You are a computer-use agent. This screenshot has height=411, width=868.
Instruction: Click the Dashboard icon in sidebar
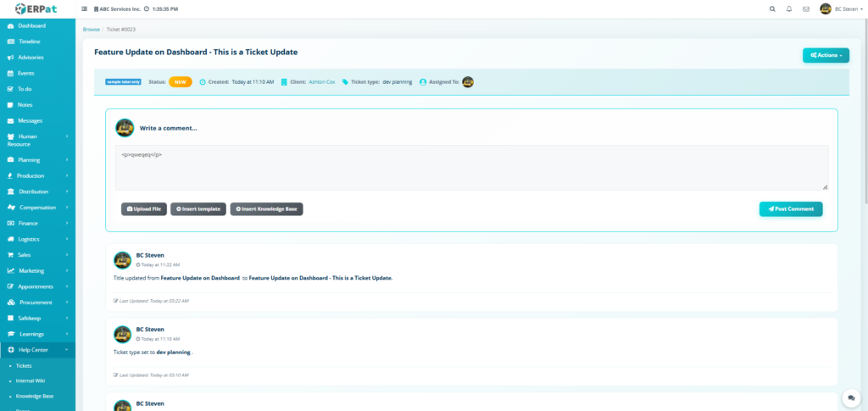click(11, 25)
